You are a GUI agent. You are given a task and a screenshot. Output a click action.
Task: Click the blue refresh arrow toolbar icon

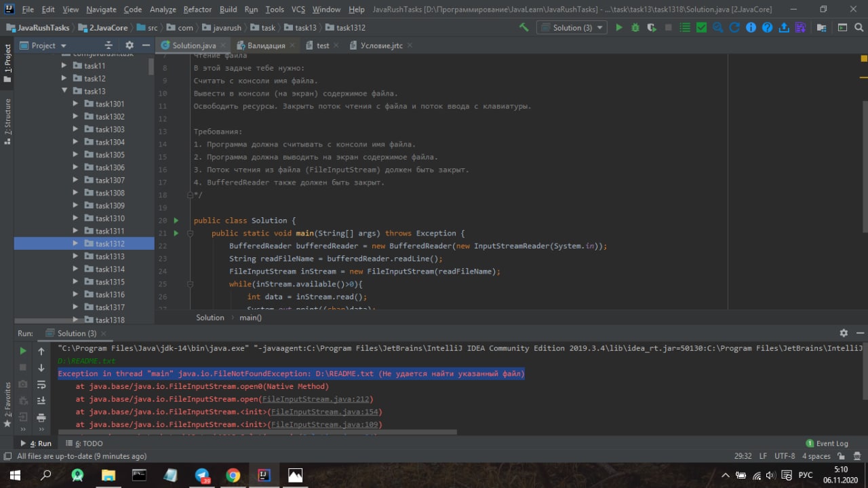[734, 28]
